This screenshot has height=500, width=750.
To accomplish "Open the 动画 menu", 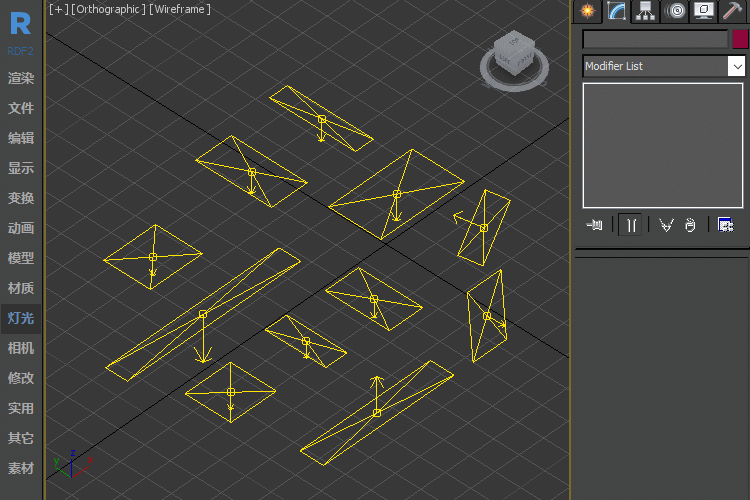I will tap(21, 228).
